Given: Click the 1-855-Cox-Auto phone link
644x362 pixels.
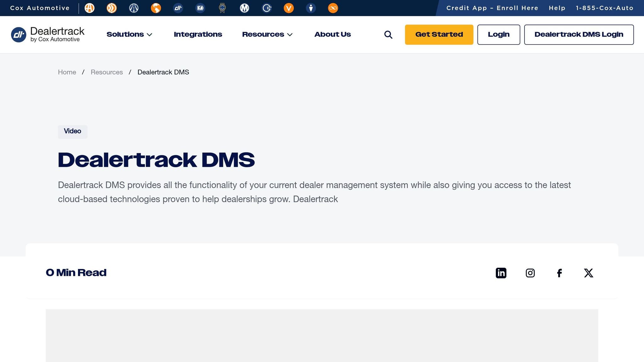Looking at the screenshot, I should click(605, 8).
